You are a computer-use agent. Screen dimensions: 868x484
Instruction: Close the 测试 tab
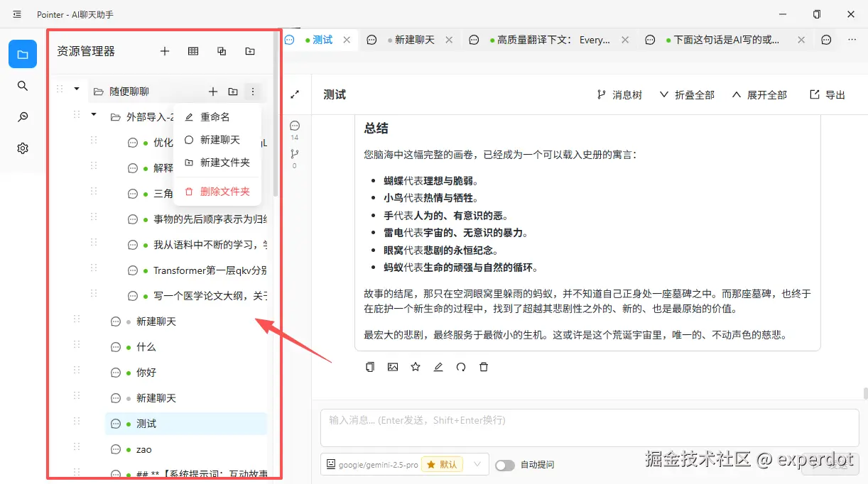point(347,40)
